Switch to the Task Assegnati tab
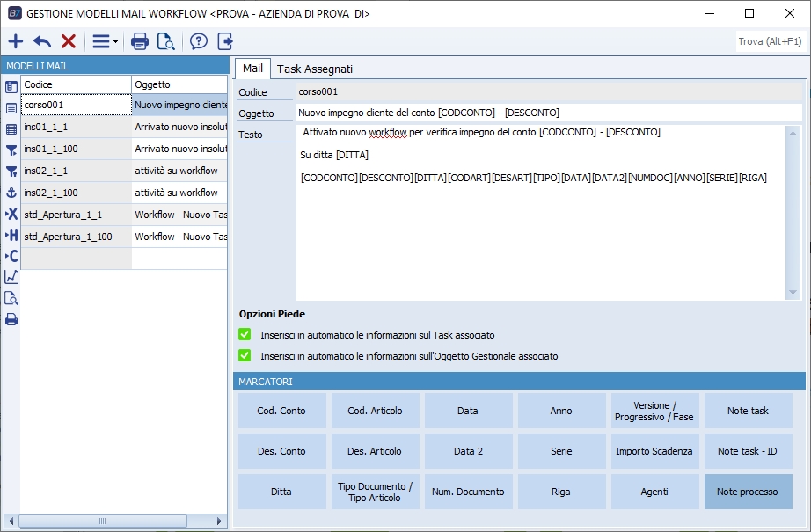811x532 pixels. point(315,69)
